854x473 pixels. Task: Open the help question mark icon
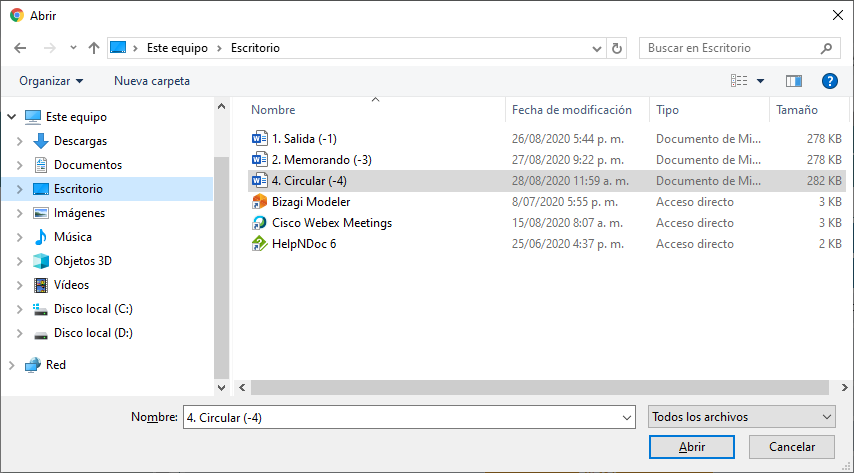coord(828,81)
